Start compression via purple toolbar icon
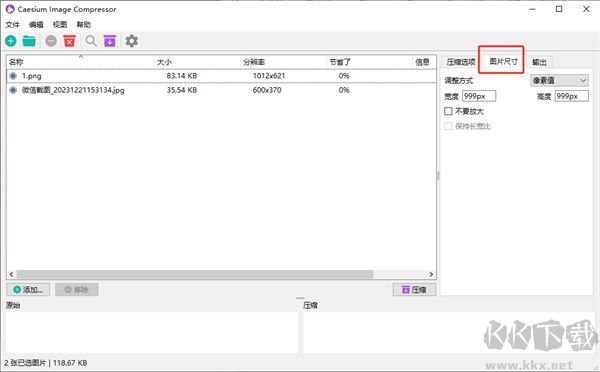The image size is (600, 372). pos(110,41)
